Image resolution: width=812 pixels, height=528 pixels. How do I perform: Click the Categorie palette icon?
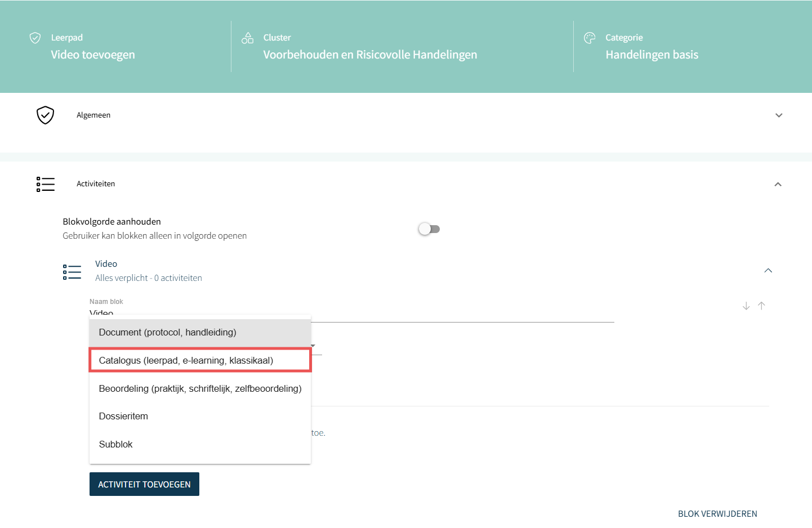590,38
